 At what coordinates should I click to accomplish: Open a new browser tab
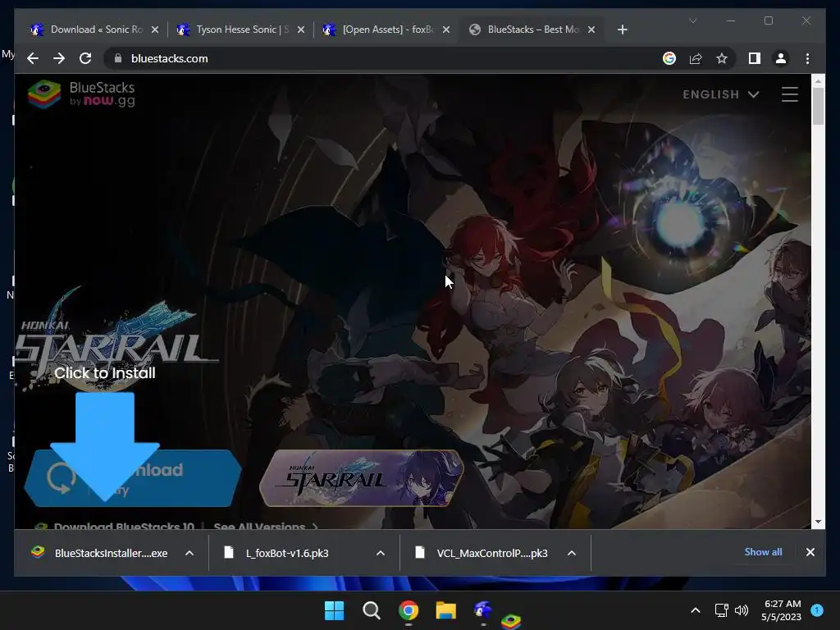coord(622,30)
